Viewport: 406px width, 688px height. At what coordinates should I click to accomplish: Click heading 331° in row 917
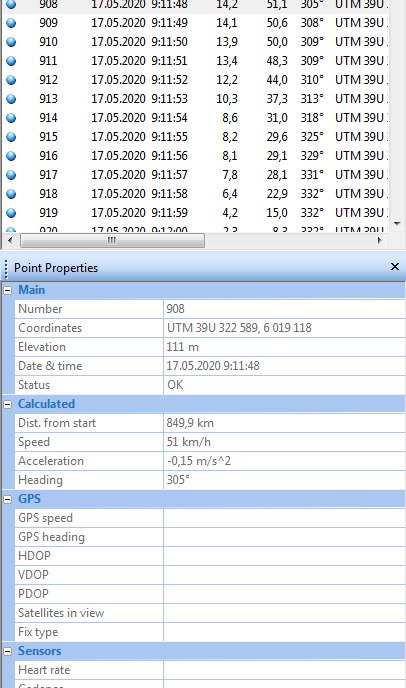(x=312, y=175)
